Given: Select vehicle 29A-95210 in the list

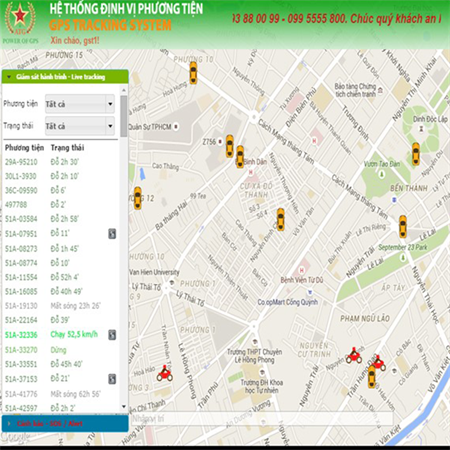Looking at the screenshot, I should point(21,162).
